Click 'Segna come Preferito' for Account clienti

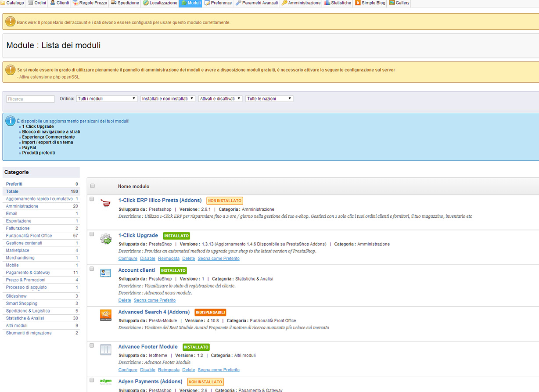pos(155,300)
